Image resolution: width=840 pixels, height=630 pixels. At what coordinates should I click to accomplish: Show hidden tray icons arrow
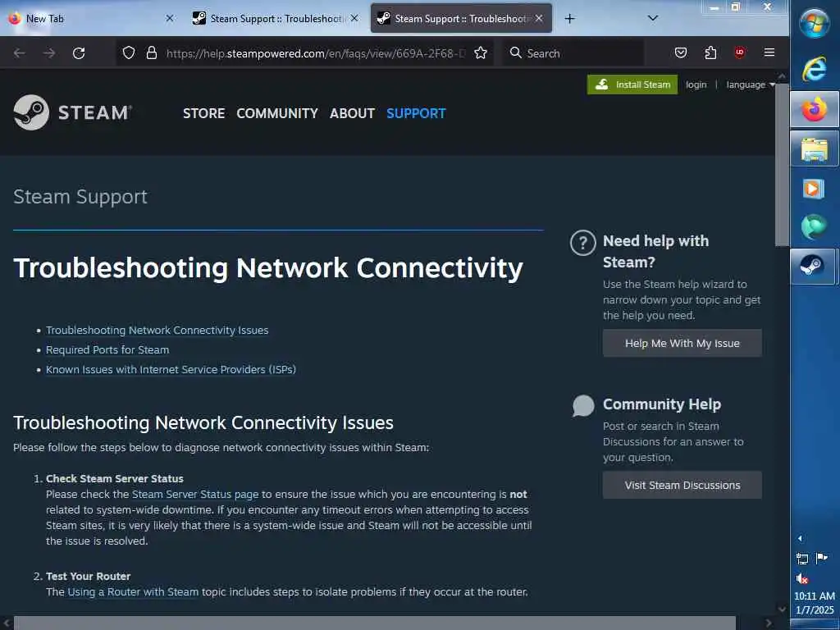(x=800, y=538)
